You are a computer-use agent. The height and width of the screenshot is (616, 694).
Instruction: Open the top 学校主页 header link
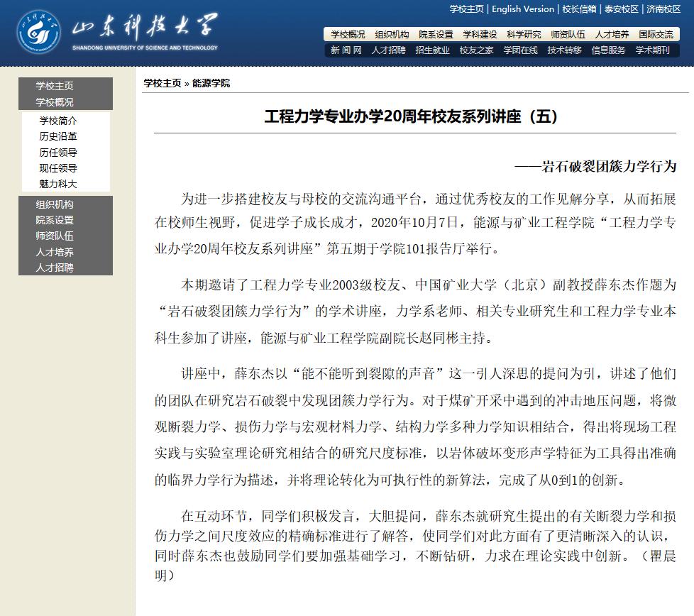click(x=466, y=9)
